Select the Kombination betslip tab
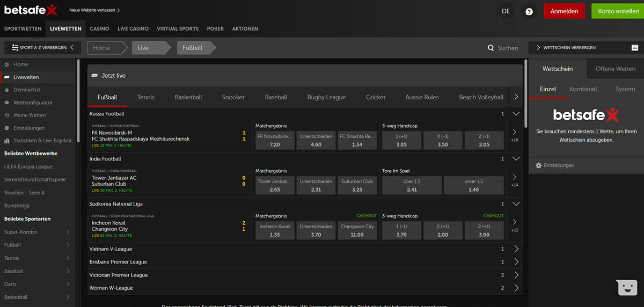This screenshot has height=307, width=644. tap(584, 89)
